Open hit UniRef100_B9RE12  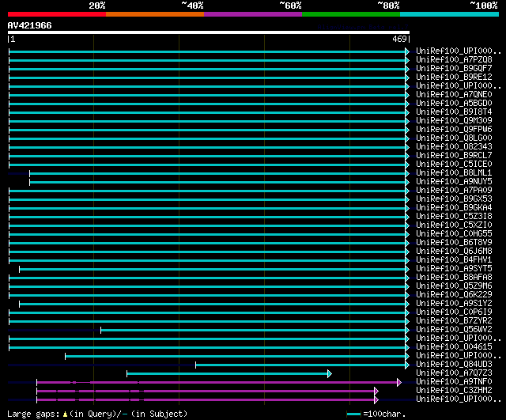(x=454, y=78)
